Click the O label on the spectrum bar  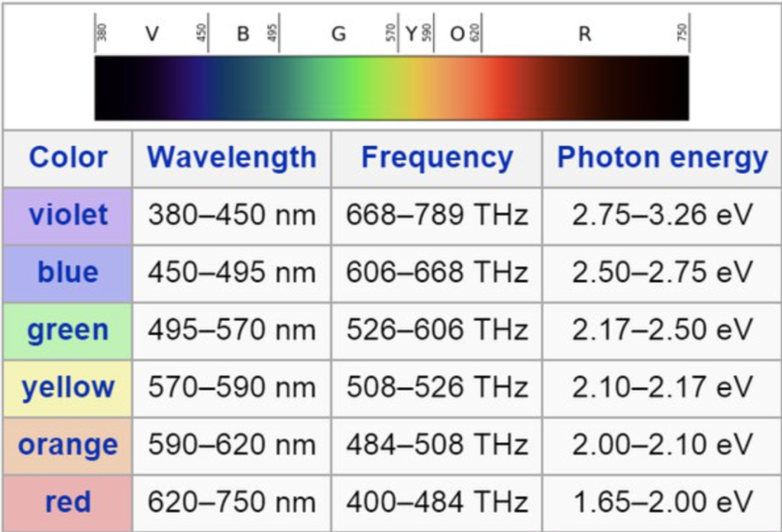[459, 34]
